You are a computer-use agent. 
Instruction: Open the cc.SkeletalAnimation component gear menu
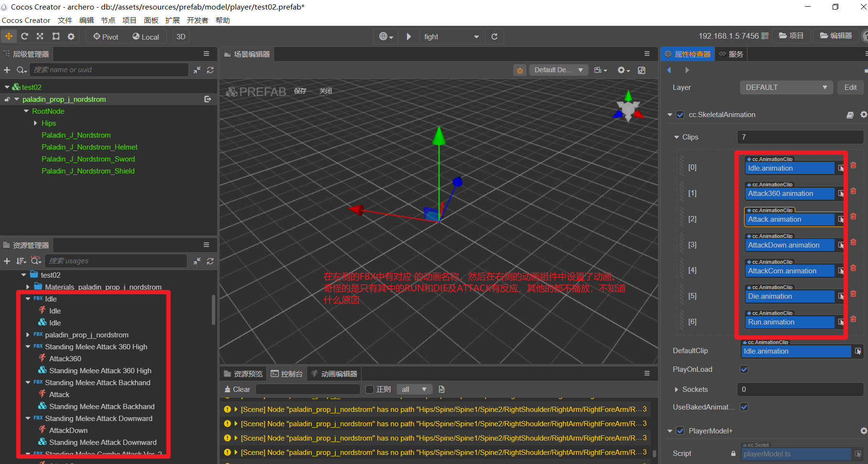coord(863,115)
